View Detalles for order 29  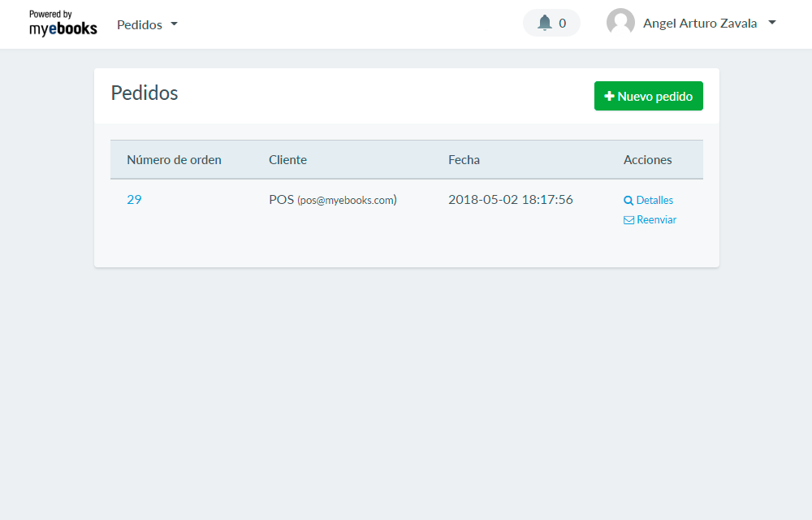[654, 201]
